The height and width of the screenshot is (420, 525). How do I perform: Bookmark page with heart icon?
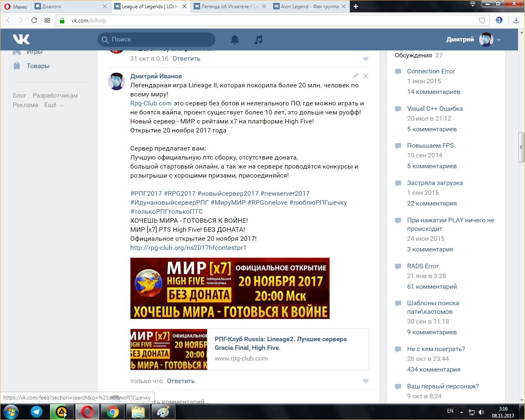click(482, 21)
